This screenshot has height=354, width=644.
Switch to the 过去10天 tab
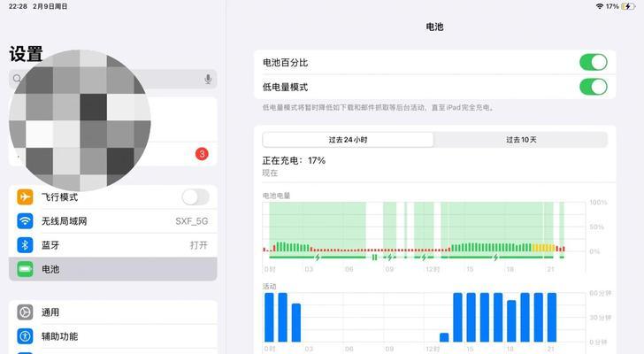[521, 140]
